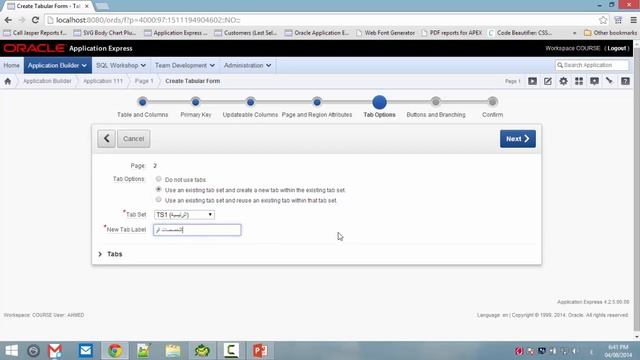Jump to Page and Region Attributes step
640x360 pixels.
tap(317, 102)
